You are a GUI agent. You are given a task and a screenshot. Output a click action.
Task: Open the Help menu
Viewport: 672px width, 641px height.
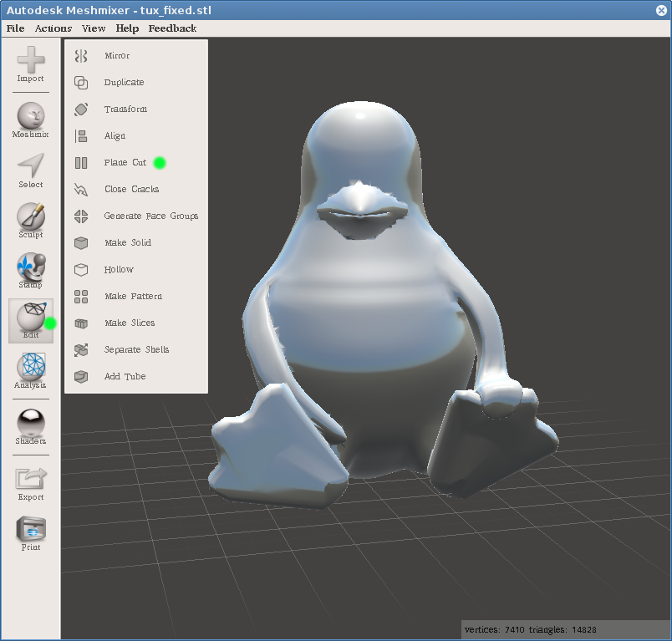pos(127,28)
